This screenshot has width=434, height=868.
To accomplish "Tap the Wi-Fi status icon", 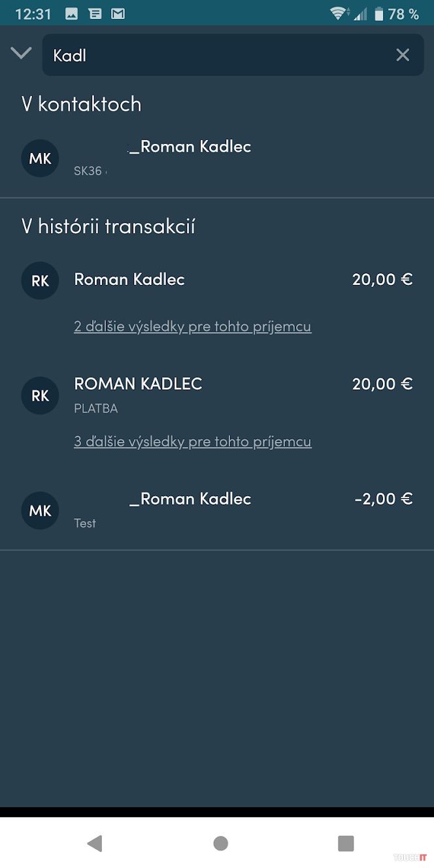I will tap(338, 14).
